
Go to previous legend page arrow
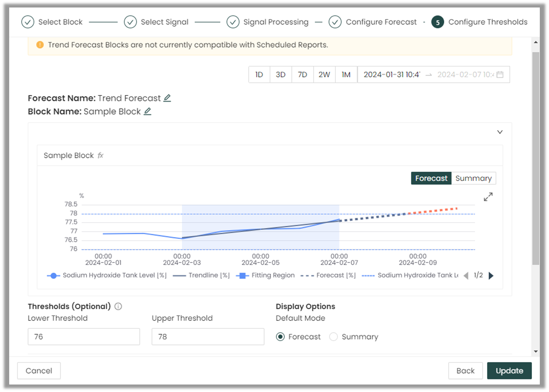click(x=466, y=276)
